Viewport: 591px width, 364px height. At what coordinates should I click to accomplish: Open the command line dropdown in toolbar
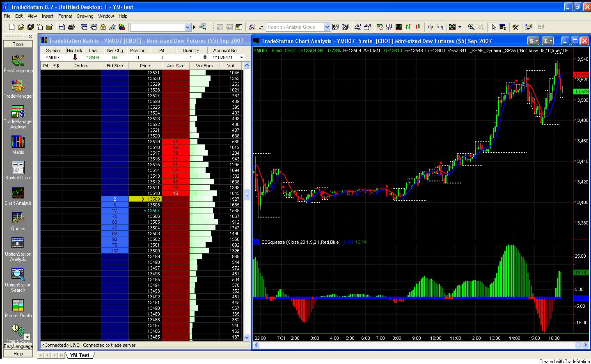pos(188,27)
